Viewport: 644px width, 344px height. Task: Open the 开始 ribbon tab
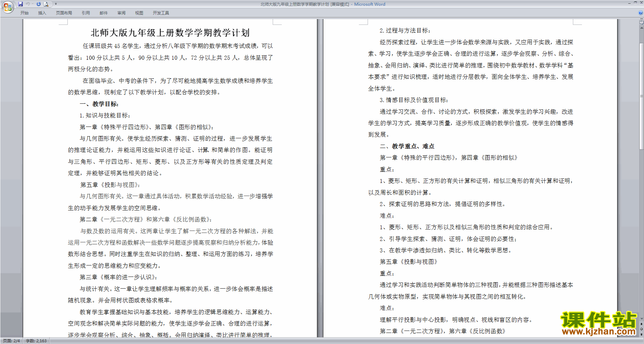[x=24, y=13]
